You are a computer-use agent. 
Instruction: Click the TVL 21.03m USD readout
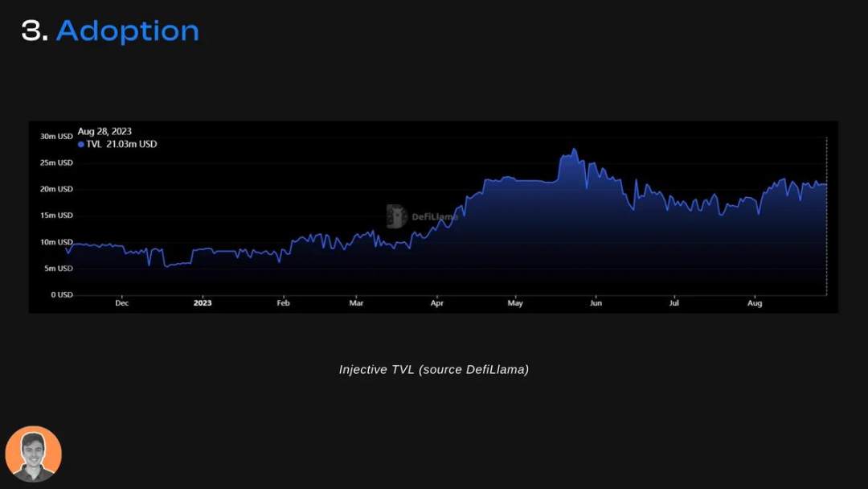click(121, 144)
